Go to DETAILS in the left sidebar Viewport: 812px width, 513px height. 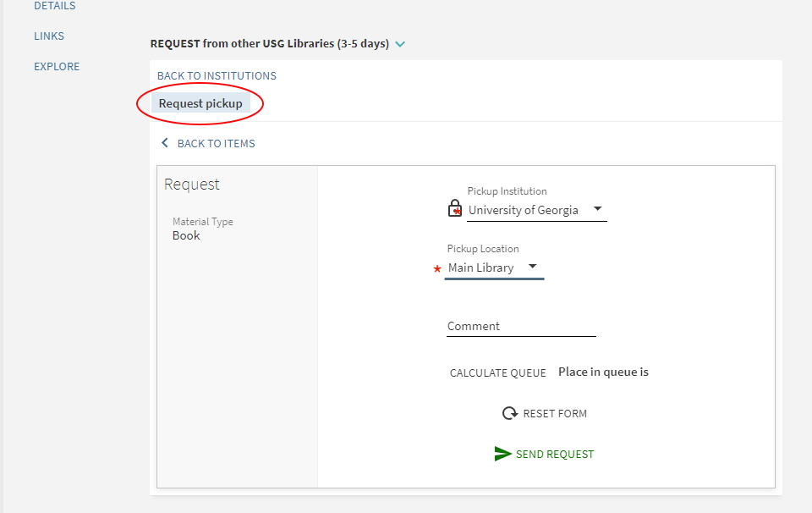pyautogui.click(x=54, y=6)
